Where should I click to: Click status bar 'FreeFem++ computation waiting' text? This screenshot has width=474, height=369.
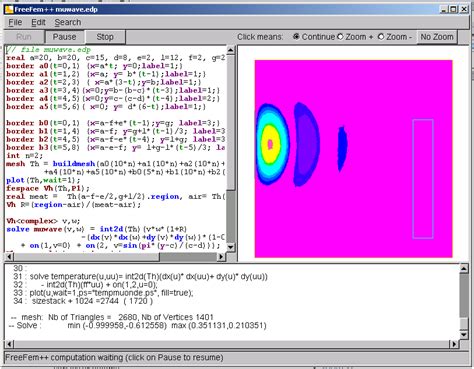tap(114, 358)
